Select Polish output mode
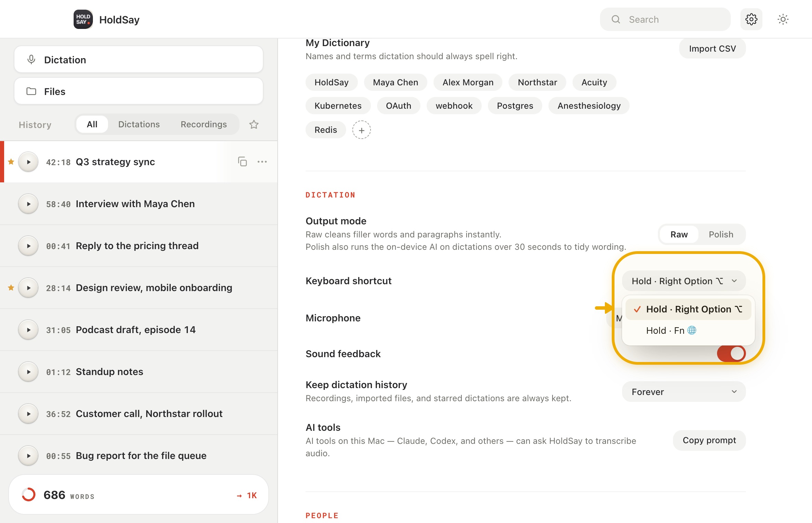 (x=721, y=234)
